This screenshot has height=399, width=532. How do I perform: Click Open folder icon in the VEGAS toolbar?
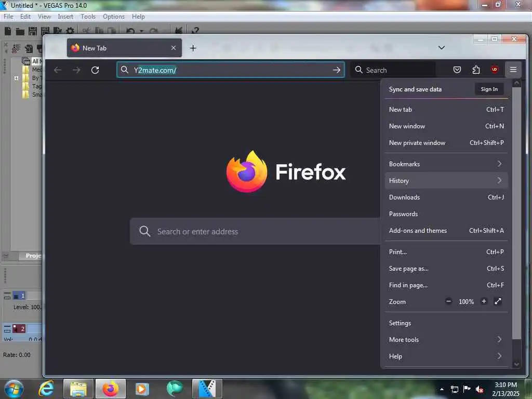coord(20,32)
